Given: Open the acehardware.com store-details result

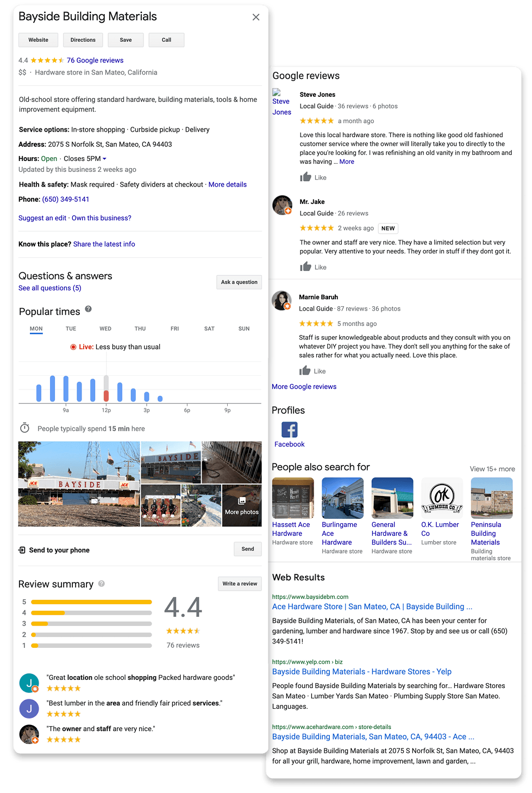Looking at the screenshot, I should pos(373,736).
